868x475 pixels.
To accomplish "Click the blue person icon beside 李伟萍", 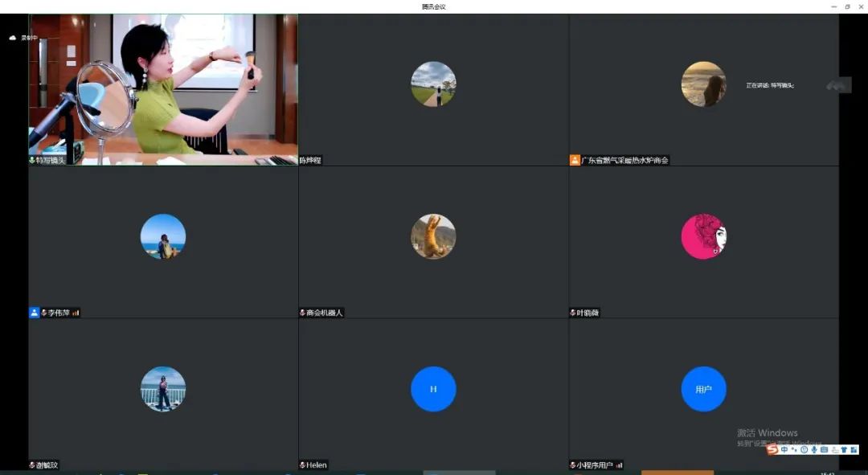I will (35, 313).
